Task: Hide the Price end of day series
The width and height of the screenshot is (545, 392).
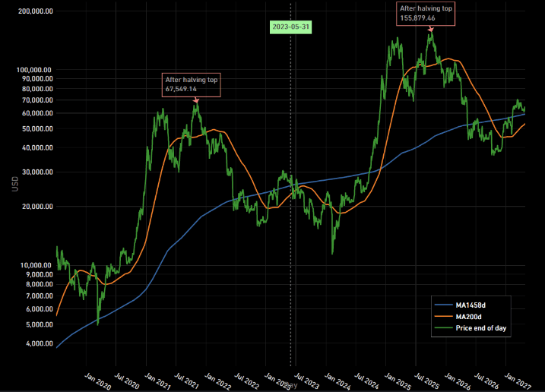Action: coord(480,328)
